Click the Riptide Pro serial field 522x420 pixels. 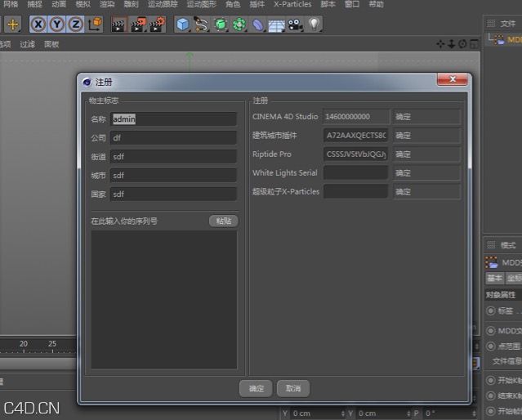356,154
